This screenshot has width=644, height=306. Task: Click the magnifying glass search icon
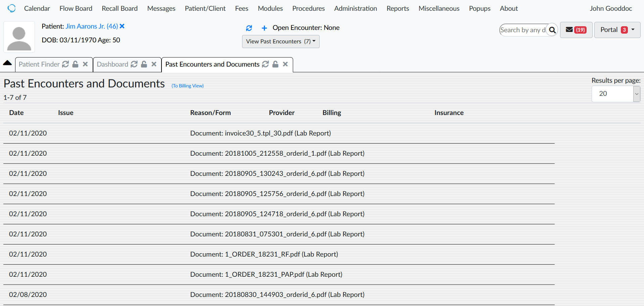pos(552,30)
